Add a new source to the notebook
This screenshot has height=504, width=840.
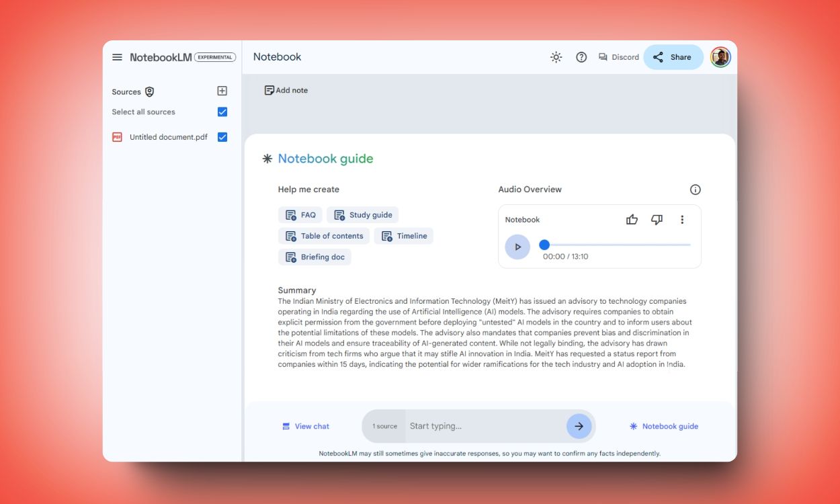(x=222, y=90)
